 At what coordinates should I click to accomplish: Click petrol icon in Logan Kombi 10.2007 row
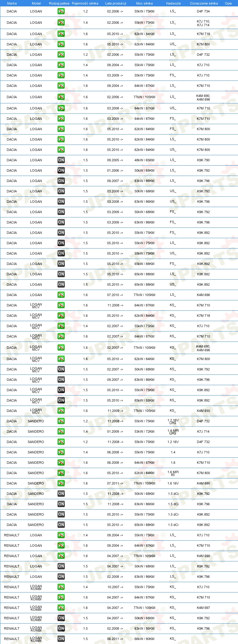(61, 587)
